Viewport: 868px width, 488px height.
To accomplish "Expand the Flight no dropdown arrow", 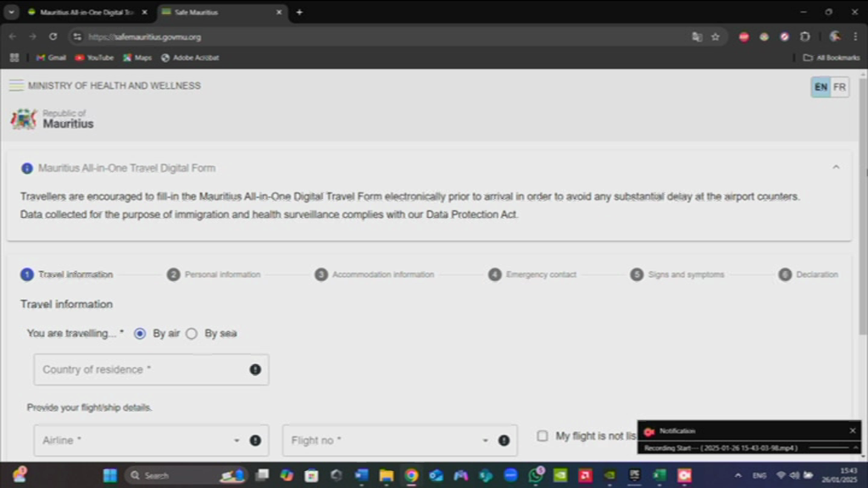I will coord(485,441).
